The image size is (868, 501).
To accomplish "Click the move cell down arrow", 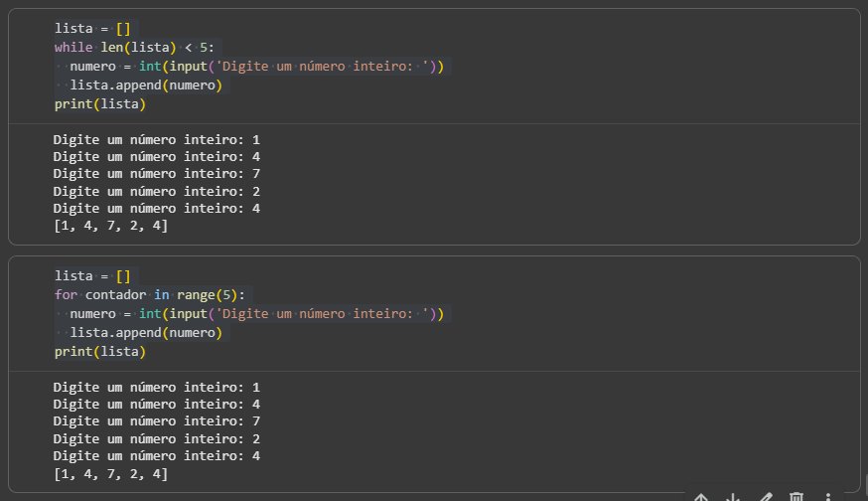I will click(x=733, y=497).
